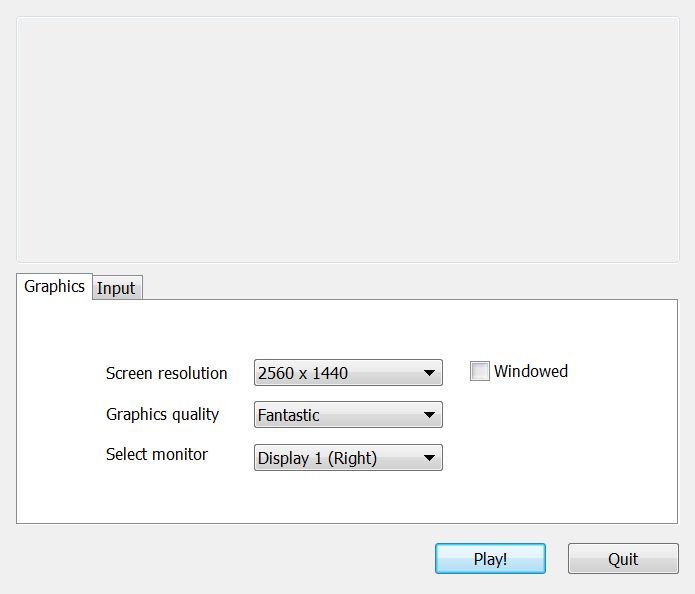Switch to the Graphics tab
Screen dimensions: 695x594
[54, 286]
